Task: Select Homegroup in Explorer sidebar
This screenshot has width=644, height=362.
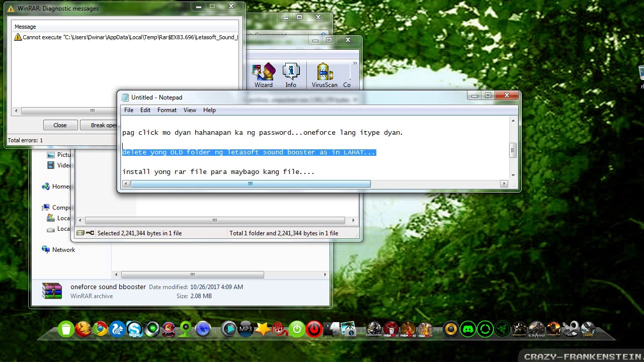Action: point(61,186)
